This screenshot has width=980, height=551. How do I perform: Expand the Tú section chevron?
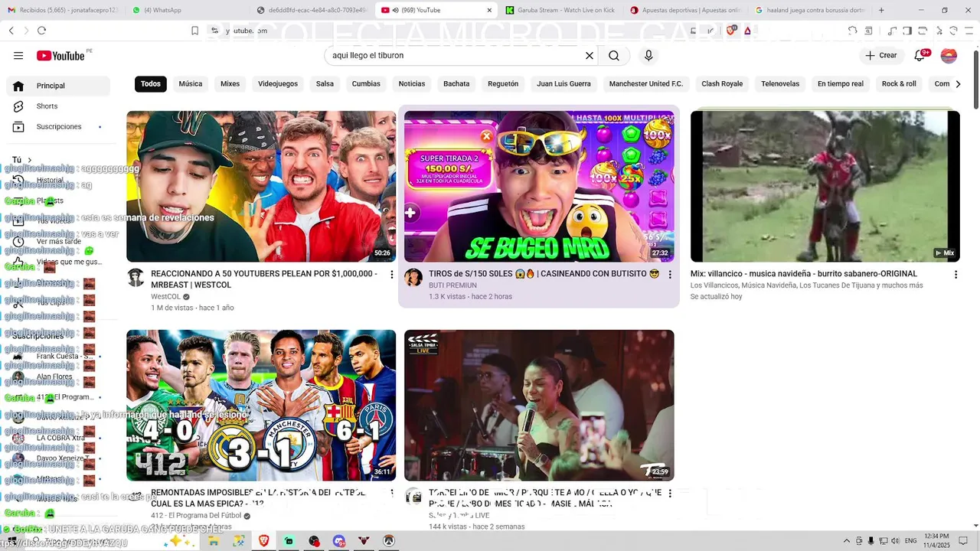pyautogui.click(x=30, y=160)
